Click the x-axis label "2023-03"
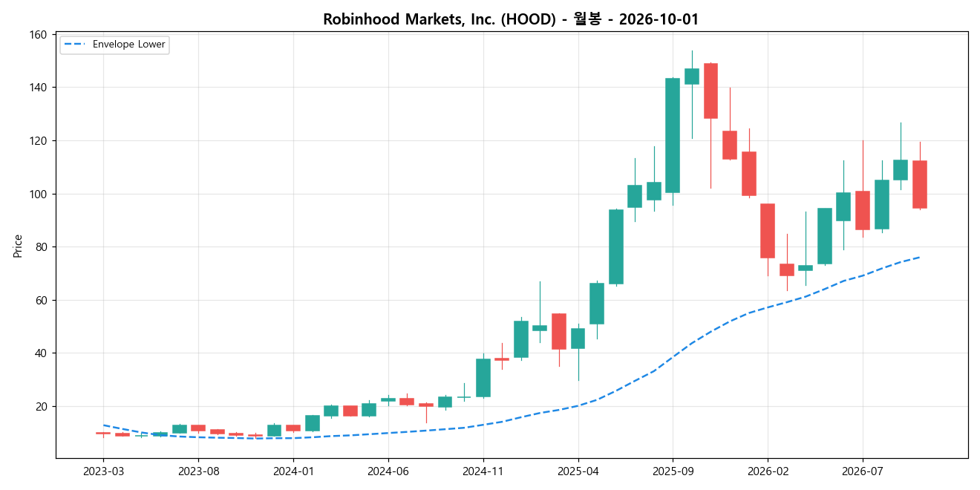 [x=104, y=471]
